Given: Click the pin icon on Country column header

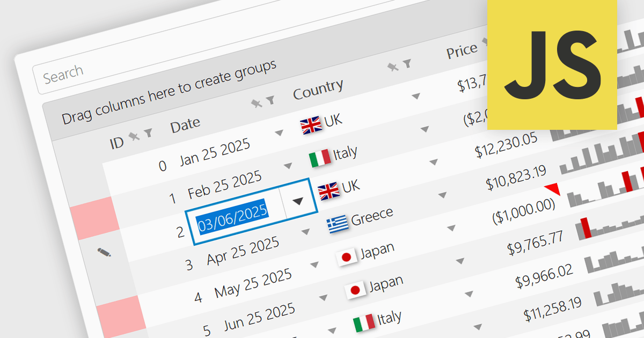Looking at the screenshot, I should point(393,67).
